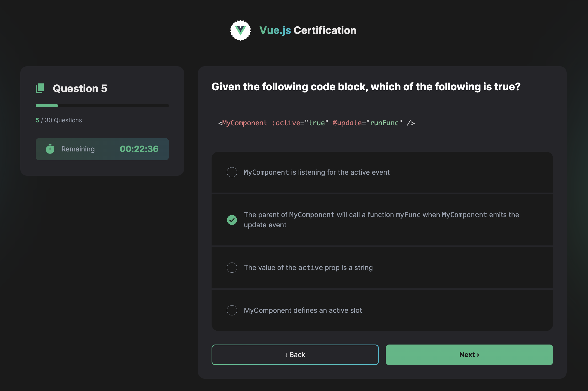Click the question progress bar
588x391 pixels.
coord(102,106)
